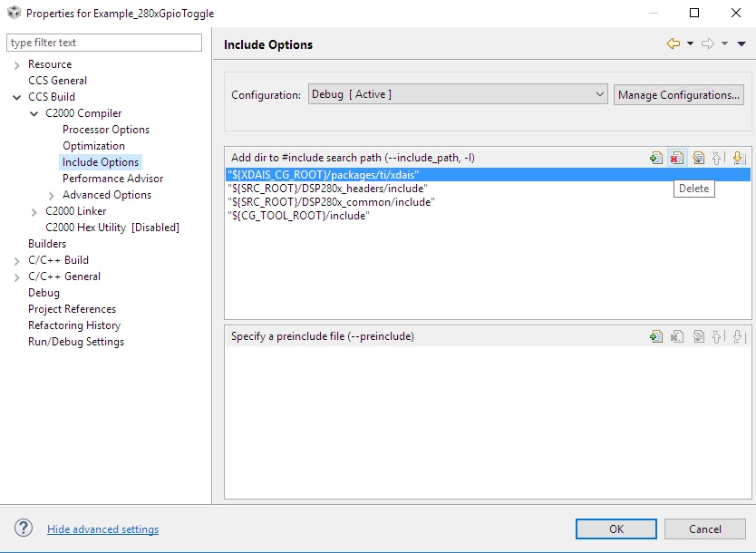
Task: Move selected include path up
Action: [x=717, y=158]
